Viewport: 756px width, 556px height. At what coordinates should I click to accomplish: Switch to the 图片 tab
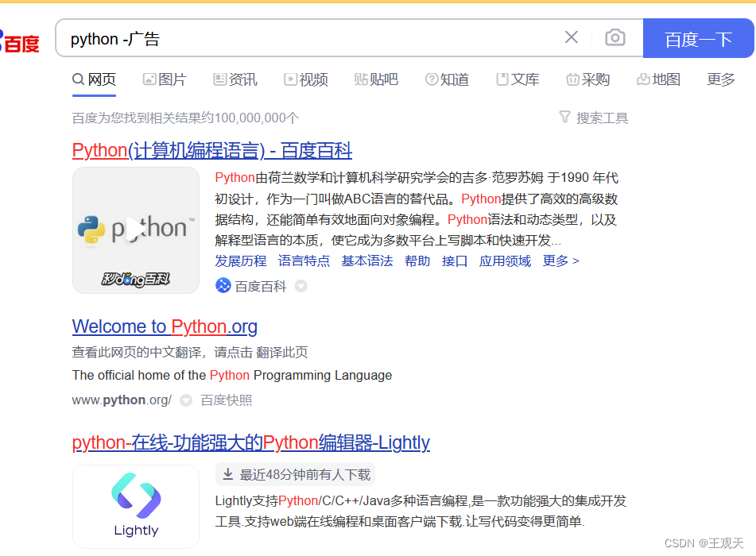tap(165, 79)
